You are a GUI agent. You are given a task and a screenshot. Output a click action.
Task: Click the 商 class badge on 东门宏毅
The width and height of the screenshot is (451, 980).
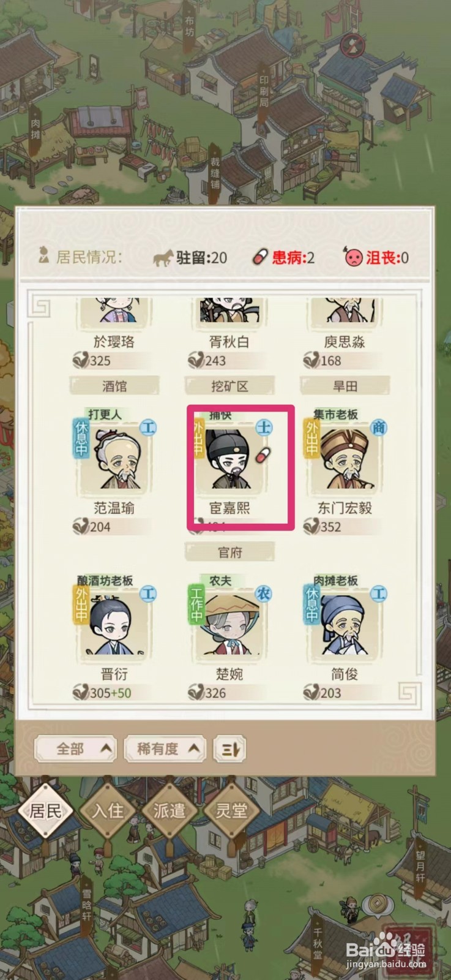pos(379,427)
